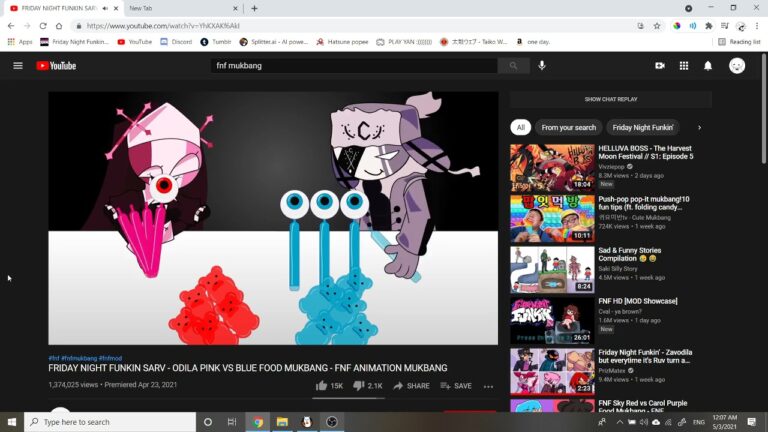Show more filter chips with arrow
Viewport: 768px width, 432px height.
699,127
